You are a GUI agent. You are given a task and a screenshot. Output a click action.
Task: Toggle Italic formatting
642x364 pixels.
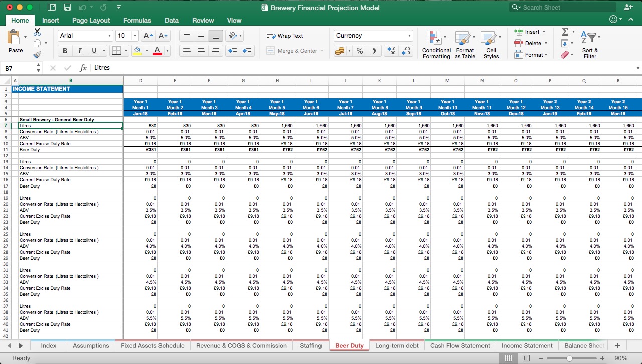79,51
